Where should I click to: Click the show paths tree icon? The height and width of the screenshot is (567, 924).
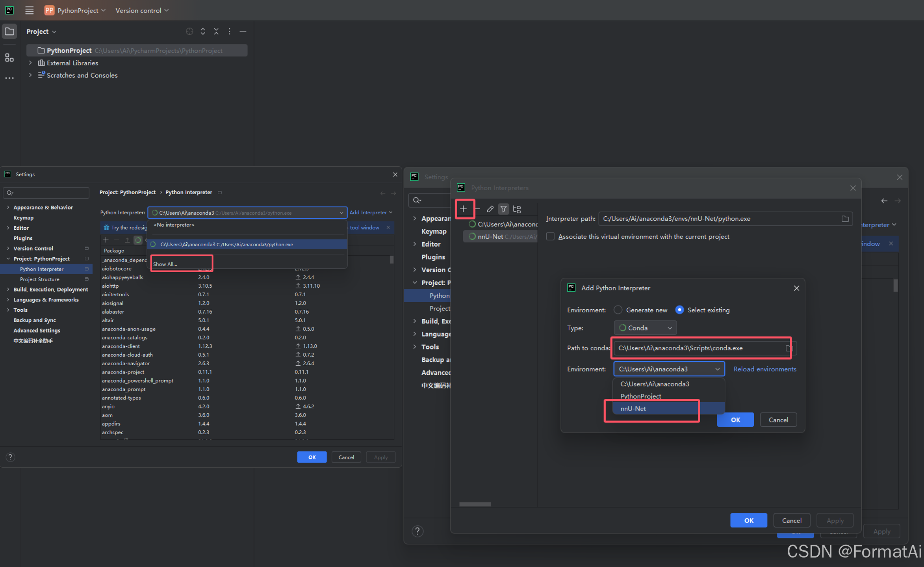point(517,209)
